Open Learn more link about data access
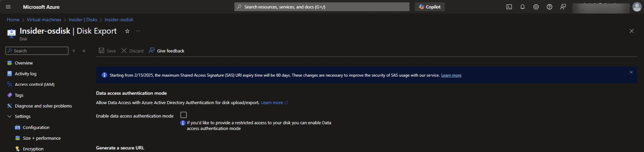 [x=274, y=103]
